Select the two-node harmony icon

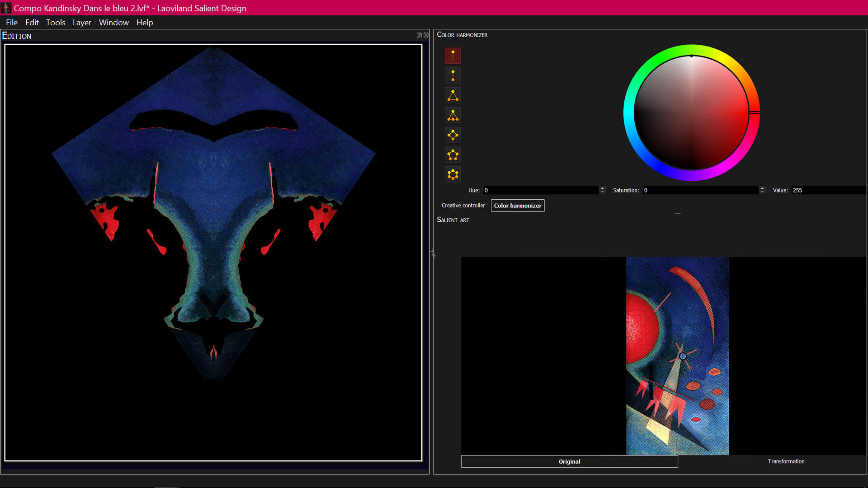[453, 75]
